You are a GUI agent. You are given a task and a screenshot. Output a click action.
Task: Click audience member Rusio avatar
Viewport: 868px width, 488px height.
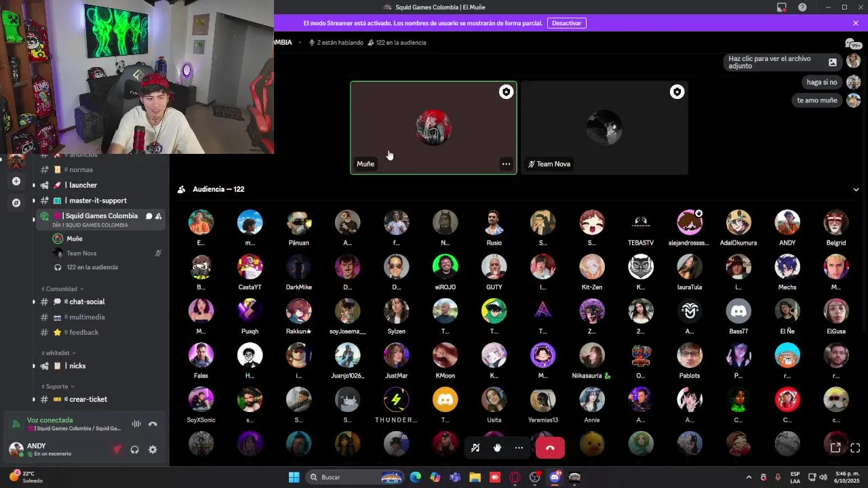pos(494,222)
